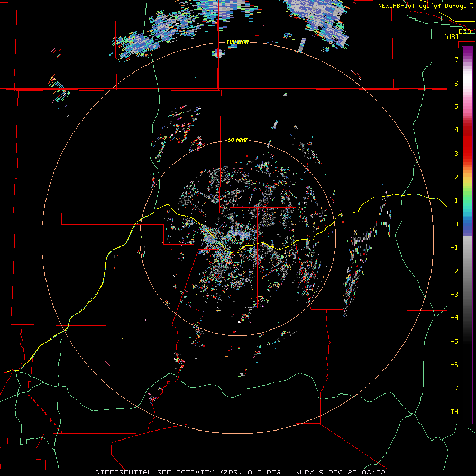The image size is (476, 476).
Task: Select the -5 value on color scale
Action: point(454,342)
